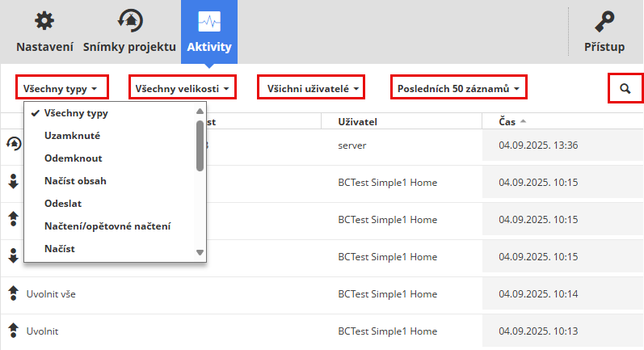Click the Uživatel column header

click(359, 121)
